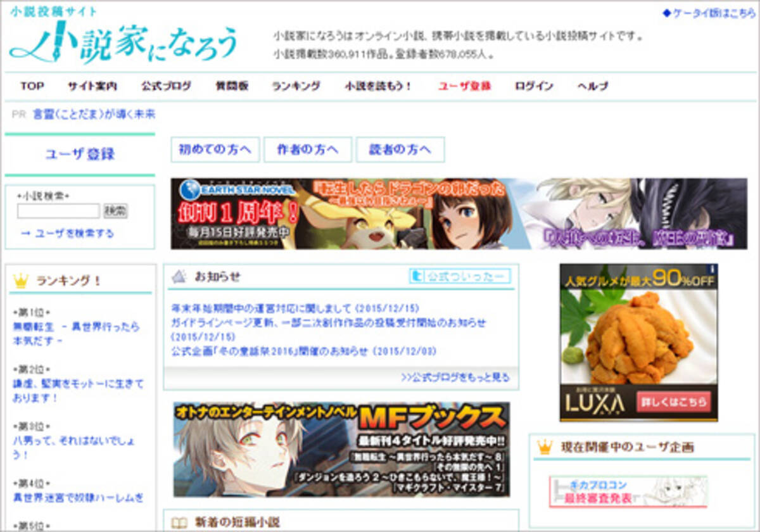This screenshot has height=532, width=760.
Task: Select 小説を読もう! menu item
Action: coord(379,86)
